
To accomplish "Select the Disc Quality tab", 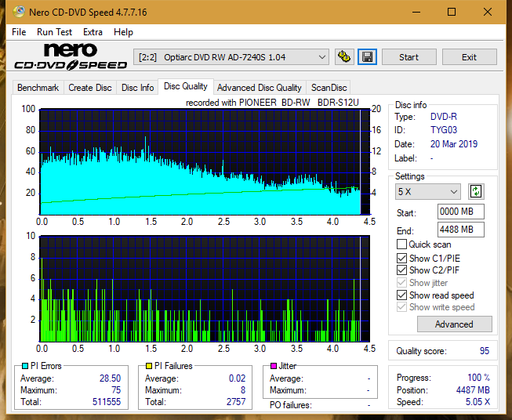I will tap(186, 86).
